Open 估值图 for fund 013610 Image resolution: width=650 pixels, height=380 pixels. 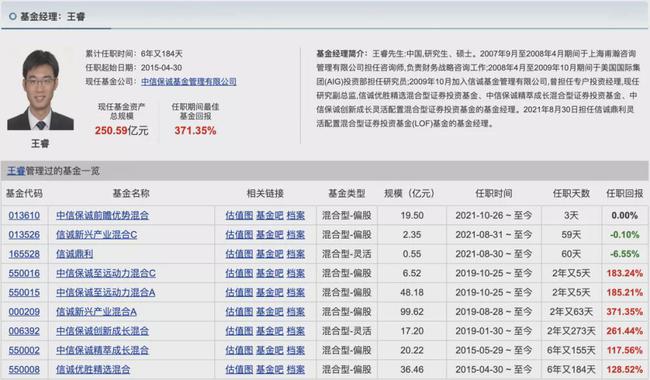point(239,215)
